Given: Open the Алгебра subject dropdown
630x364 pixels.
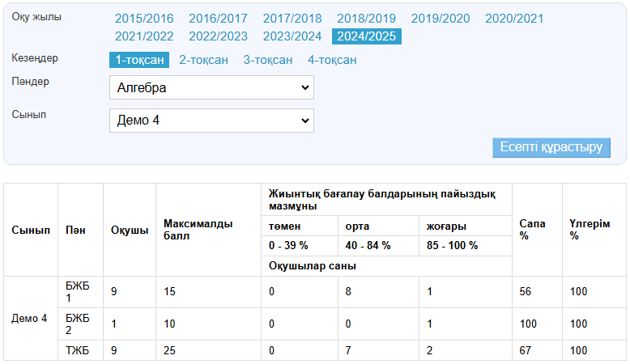Looking at the screenshot, I should point(211,87).
